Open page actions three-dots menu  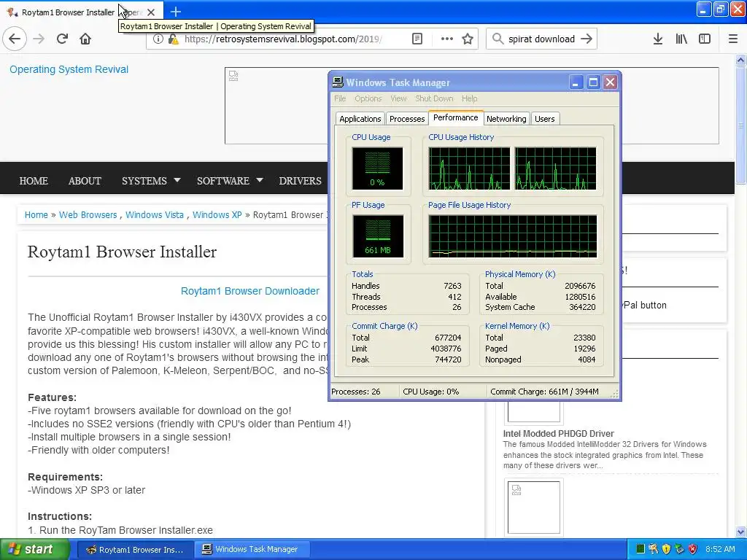point(447,39)
